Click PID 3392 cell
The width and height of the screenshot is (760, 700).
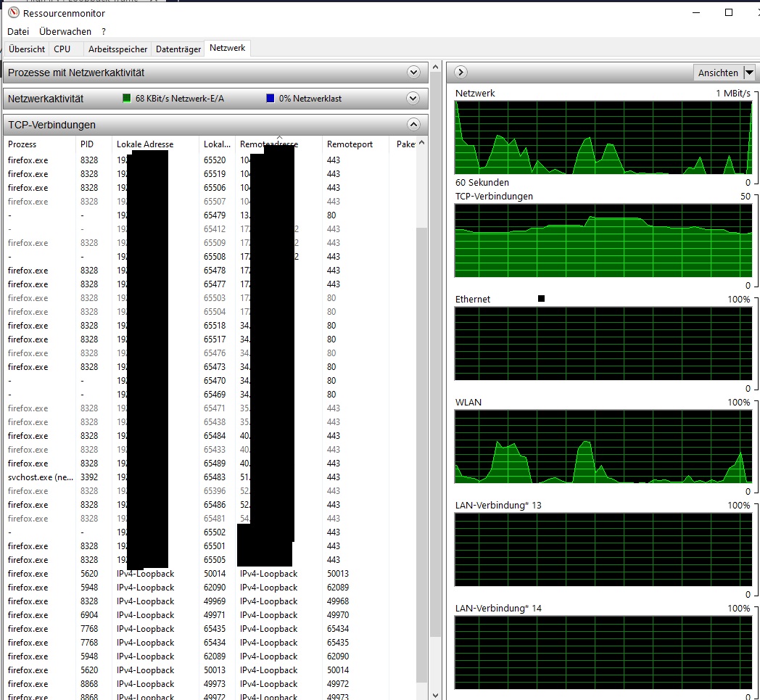[x=89, y=477]
